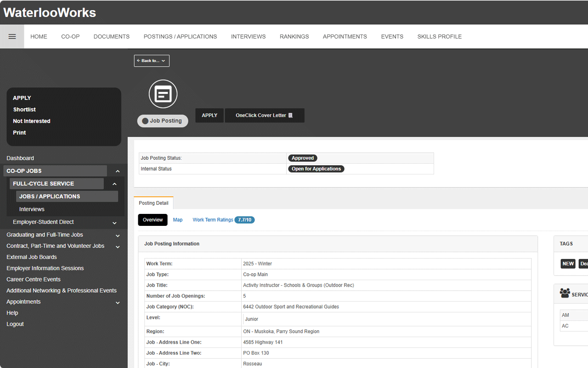Expand Graduating and Full-Time Jobs chevron
Screen dimensions: 588x368
tap(118, 236)
